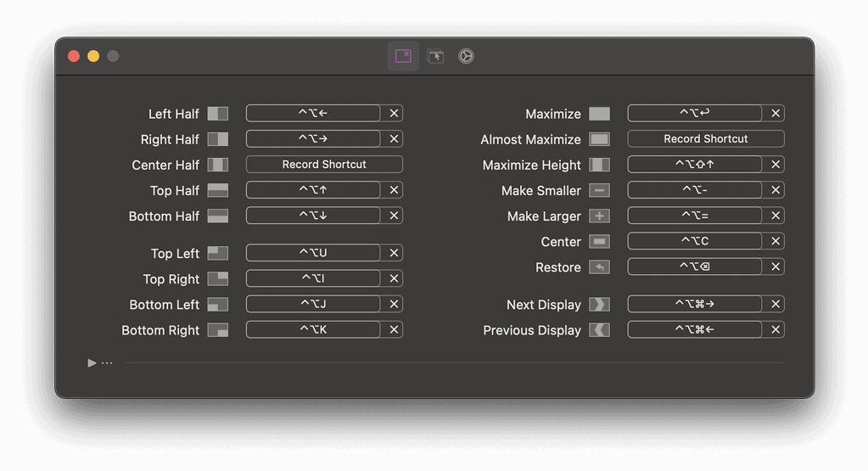This screenshot has height=471, width=868.
Task: Clear the Left Half shortcut
Action: pyautogui.click(x=394, y=114)
